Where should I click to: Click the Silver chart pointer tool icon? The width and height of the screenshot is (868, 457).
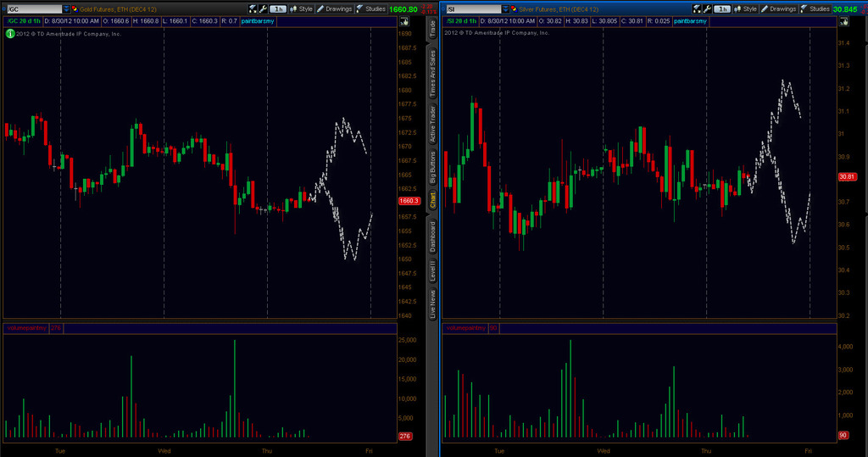pyautogui.click(x=843, y=21)
